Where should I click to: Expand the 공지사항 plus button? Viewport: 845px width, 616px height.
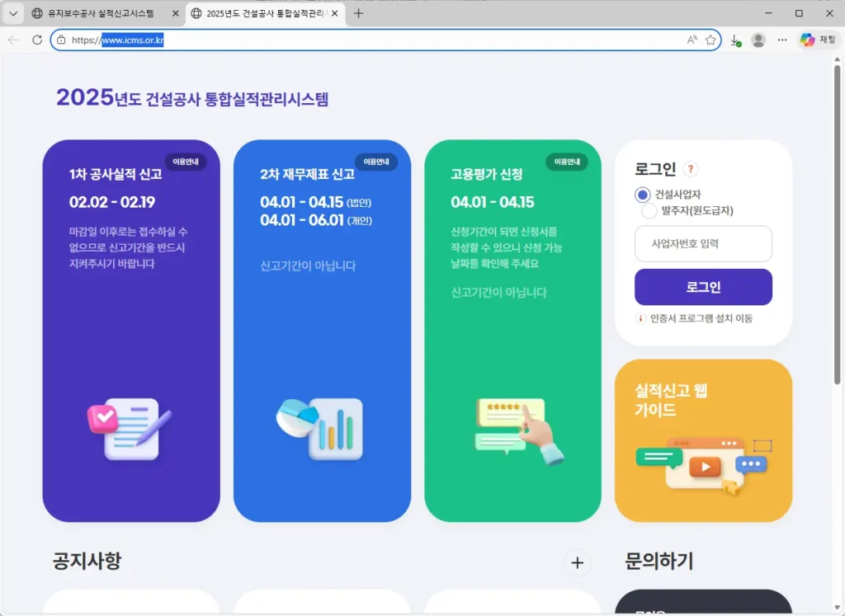[578, 562]
